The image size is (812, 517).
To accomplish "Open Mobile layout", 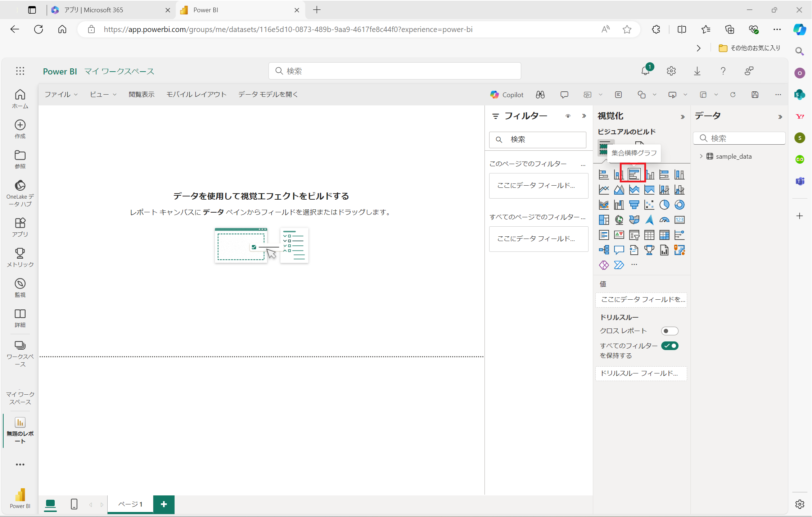I will coord(196,94).
